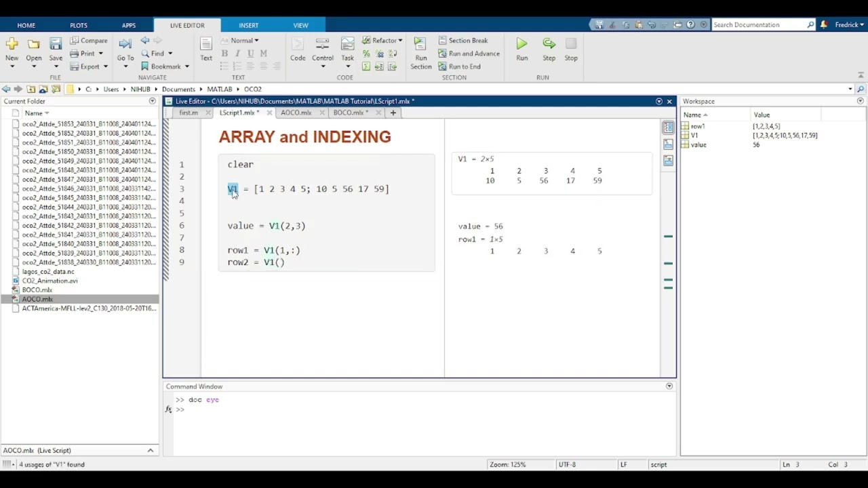
Task: Click the Comment percent icon
Action: pos(366,54)
